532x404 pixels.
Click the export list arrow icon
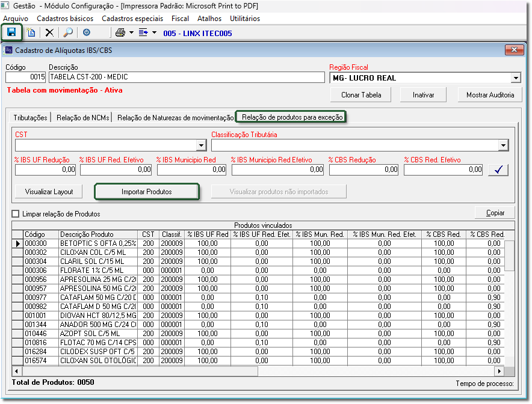tap(143, 32)
